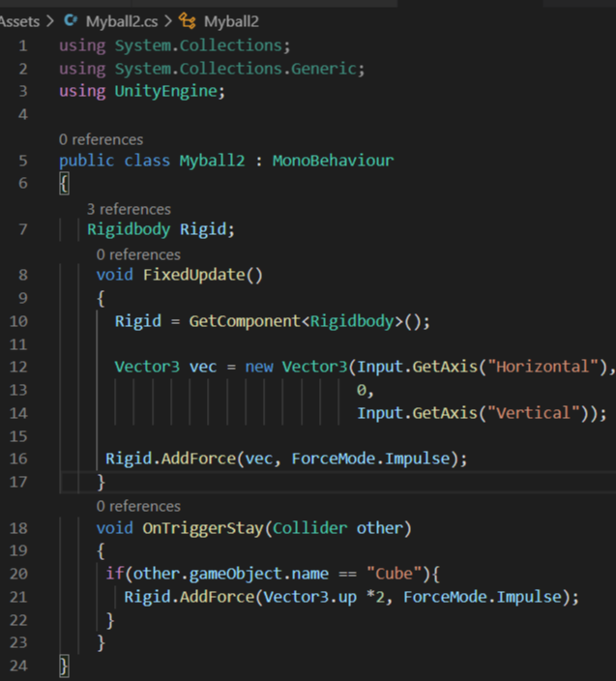
Task: Click line number 1 in the gutter
Action: pos(23,45)
